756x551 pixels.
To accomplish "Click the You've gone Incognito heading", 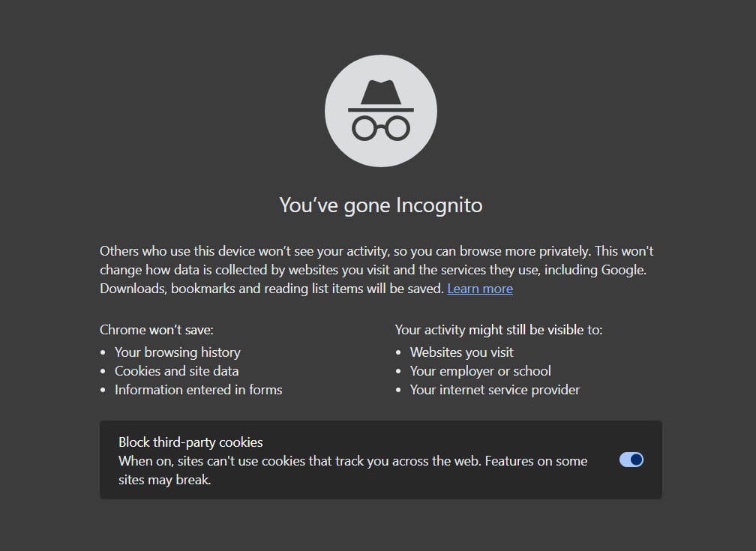I will 381,205.
